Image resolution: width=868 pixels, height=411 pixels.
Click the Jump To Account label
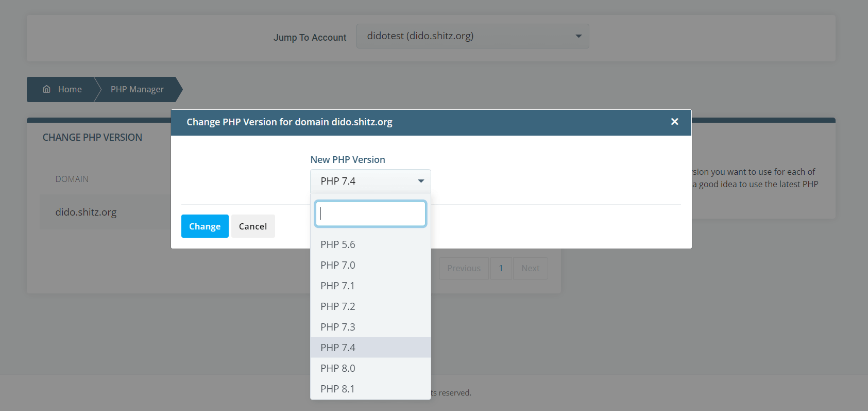[x=310, y=37]
